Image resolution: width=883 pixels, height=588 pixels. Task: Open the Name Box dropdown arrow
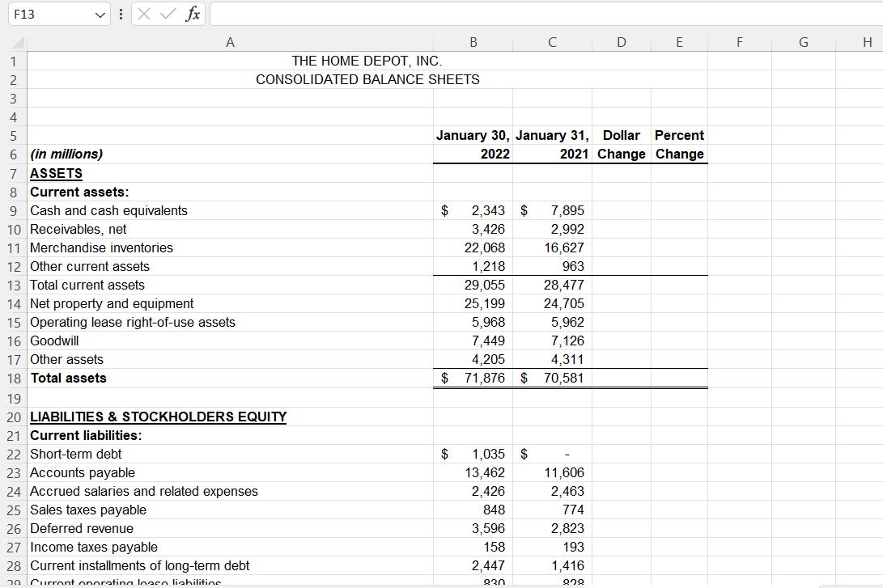point(99,14)
